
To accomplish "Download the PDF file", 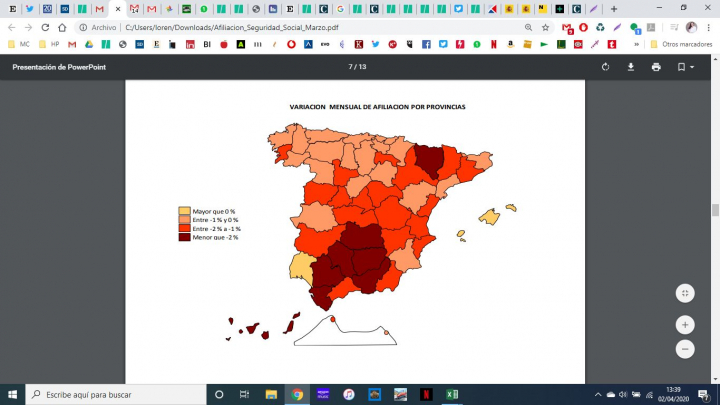I will click(x=631, y=67).
